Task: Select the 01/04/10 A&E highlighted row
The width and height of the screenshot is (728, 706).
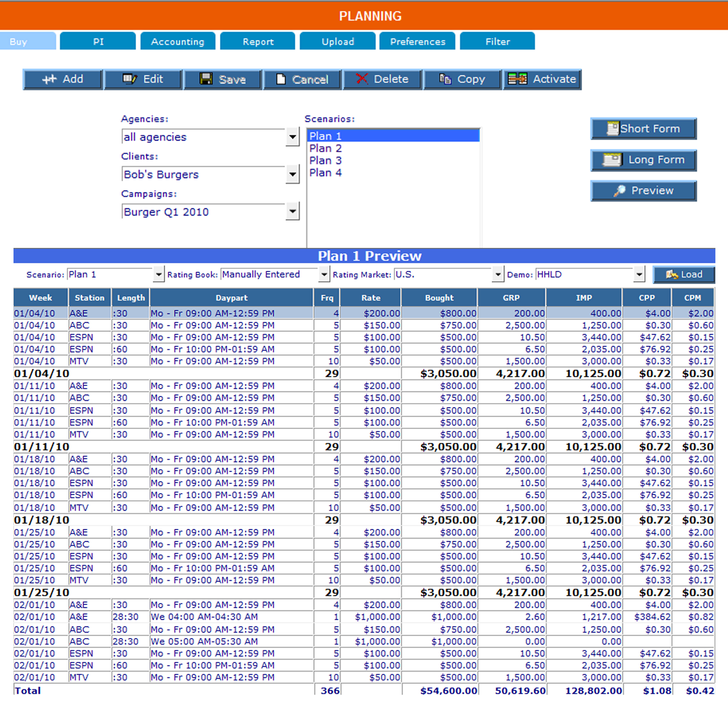Action: point(364,313)
